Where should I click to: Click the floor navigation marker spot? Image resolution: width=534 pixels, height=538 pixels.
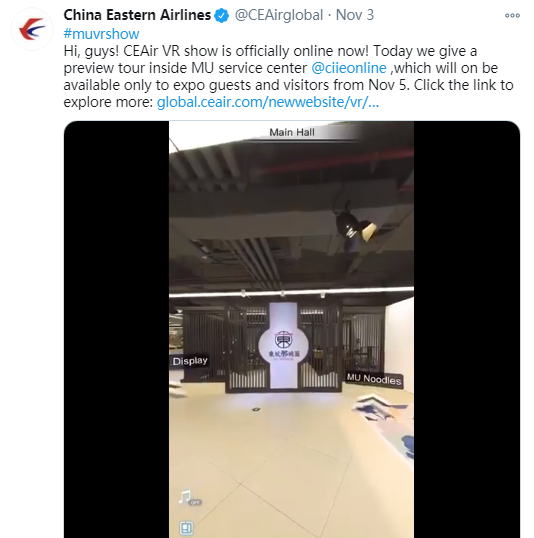tap(256, 409)
